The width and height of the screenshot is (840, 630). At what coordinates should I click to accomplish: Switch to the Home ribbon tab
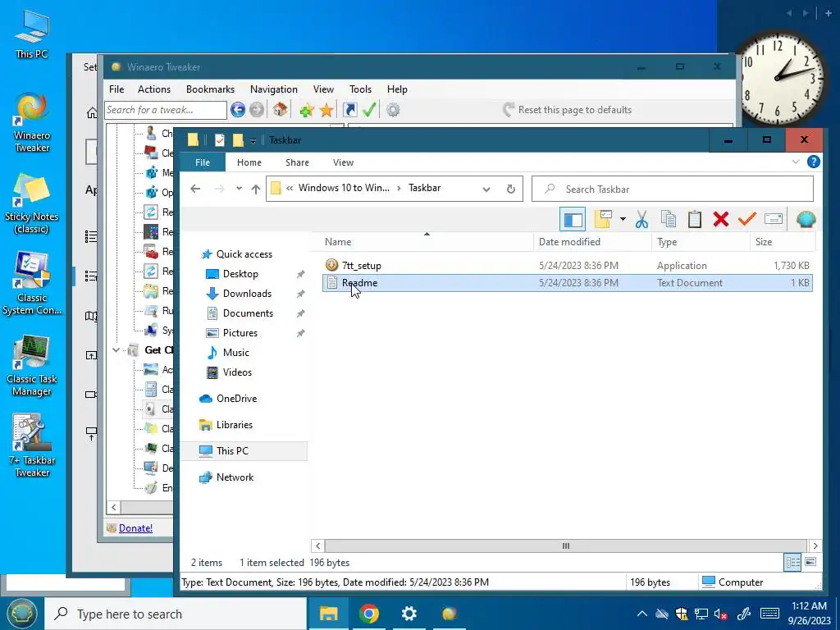(249, 162)
